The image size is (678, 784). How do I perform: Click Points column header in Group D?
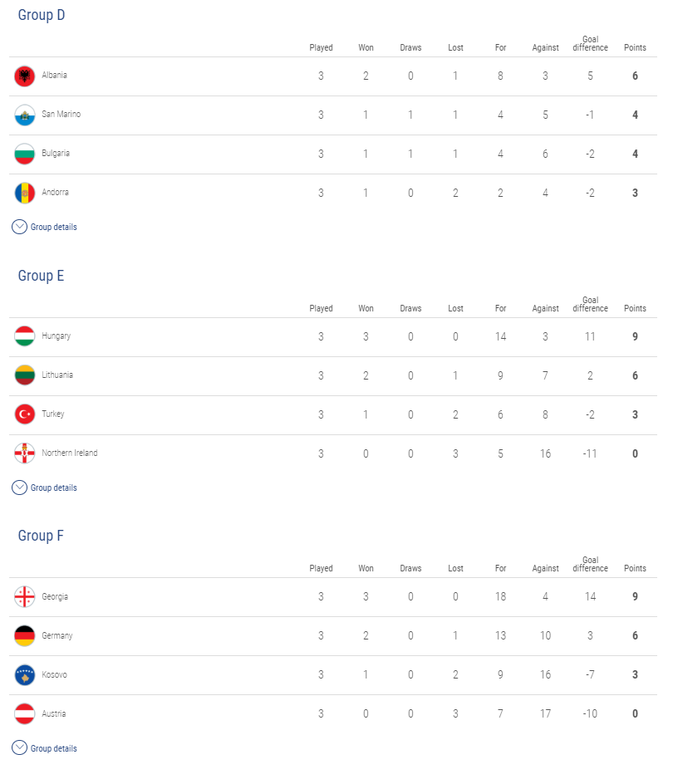coord(635,47)
